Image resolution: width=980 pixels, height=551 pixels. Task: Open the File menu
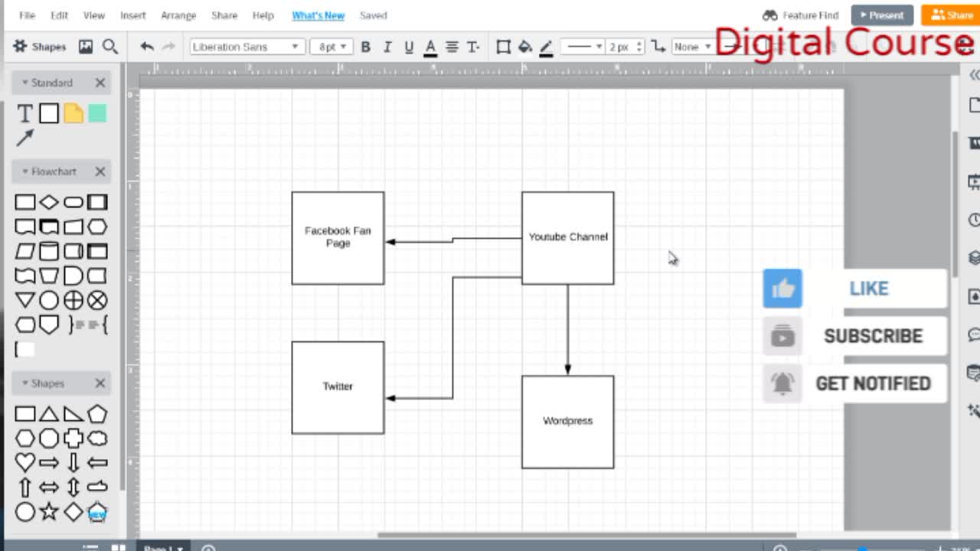[x=27, y=15]
